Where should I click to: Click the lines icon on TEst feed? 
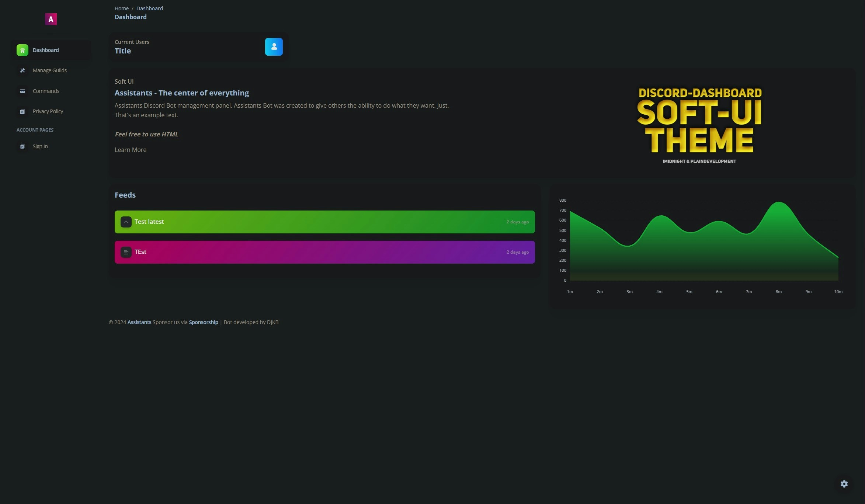(x=126, y=252)
